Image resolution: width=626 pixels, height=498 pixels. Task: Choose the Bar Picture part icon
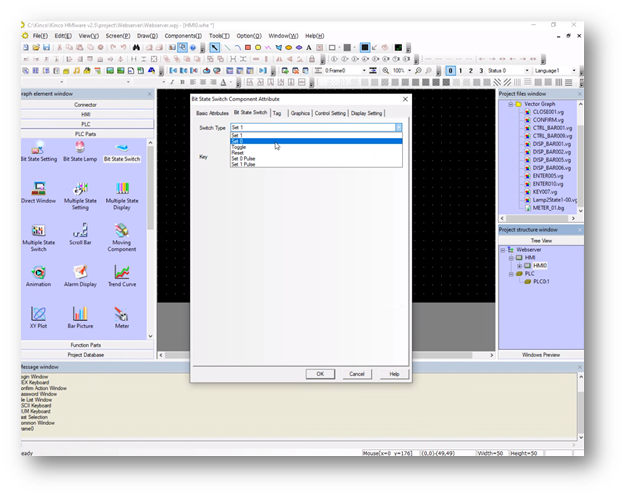[x=80, y=315]
